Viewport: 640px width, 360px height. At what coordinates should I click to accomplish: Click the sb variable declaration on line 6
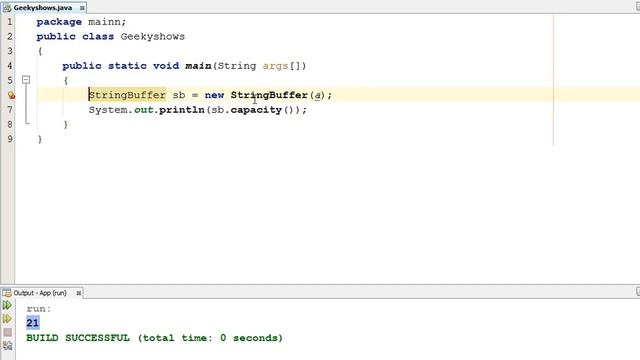click(x=179, y=96)
